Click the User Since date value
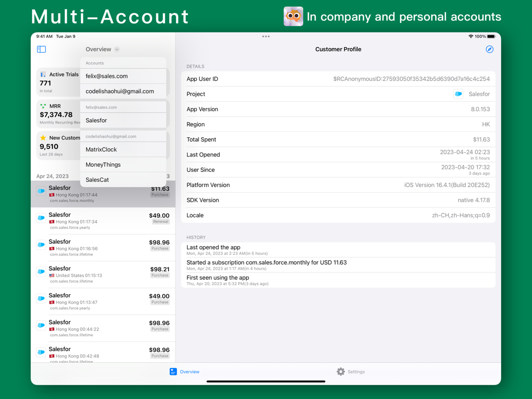The width and height of the screenshot is (532, 399). pos(465,167)
